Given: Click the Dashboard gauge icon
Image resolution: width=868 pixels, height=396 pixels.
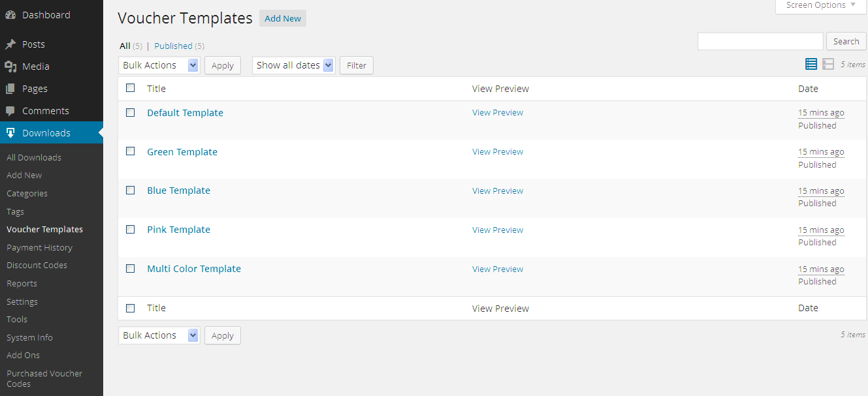Looking at the screenshot, I should (x=10, y=15).
